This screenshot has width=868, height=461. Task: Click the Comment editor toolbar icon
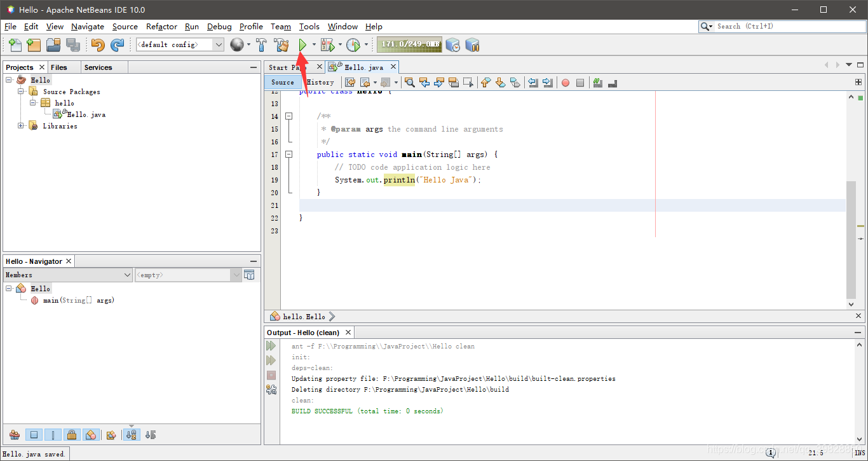pos(597,82)
